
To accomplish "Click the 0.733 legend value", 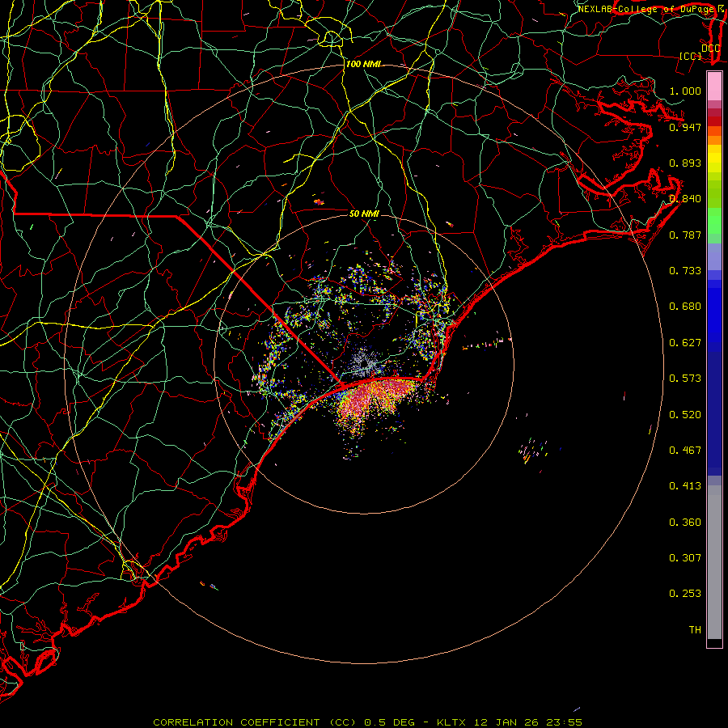I will coord(685,271).
